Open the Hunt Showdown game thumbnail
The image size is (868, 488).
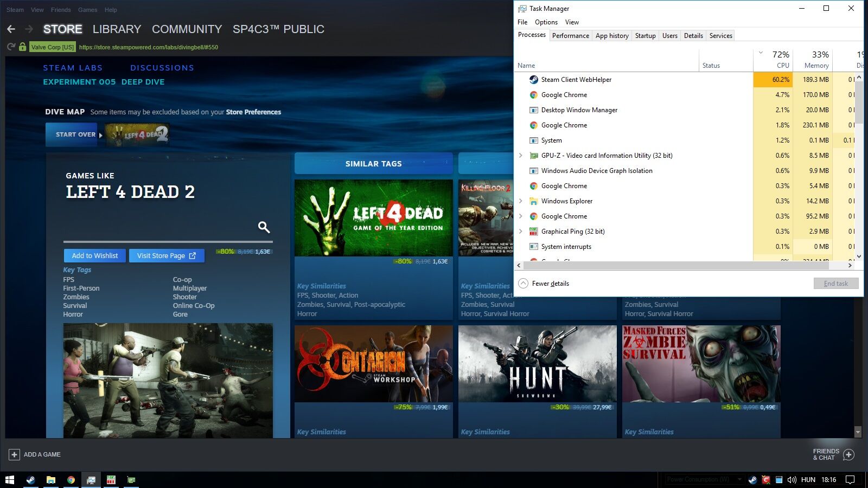tap(538, 364)
